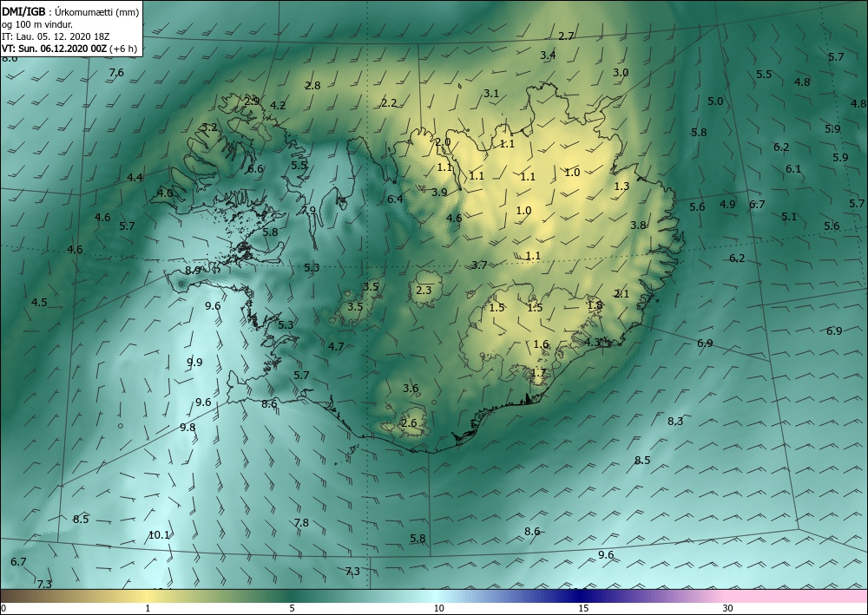Click the 4.3 value on the map

pos(592,343)
